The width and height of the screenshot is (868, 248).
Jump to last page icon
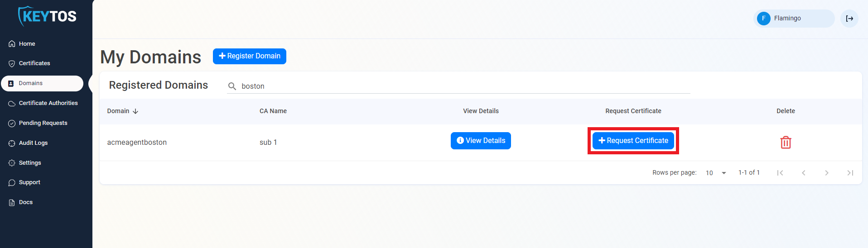pyautogui.click(x=850, y=173)
